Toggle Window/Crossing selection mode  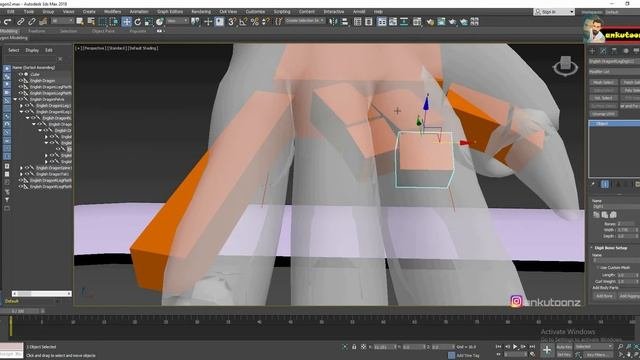(114, 22)
